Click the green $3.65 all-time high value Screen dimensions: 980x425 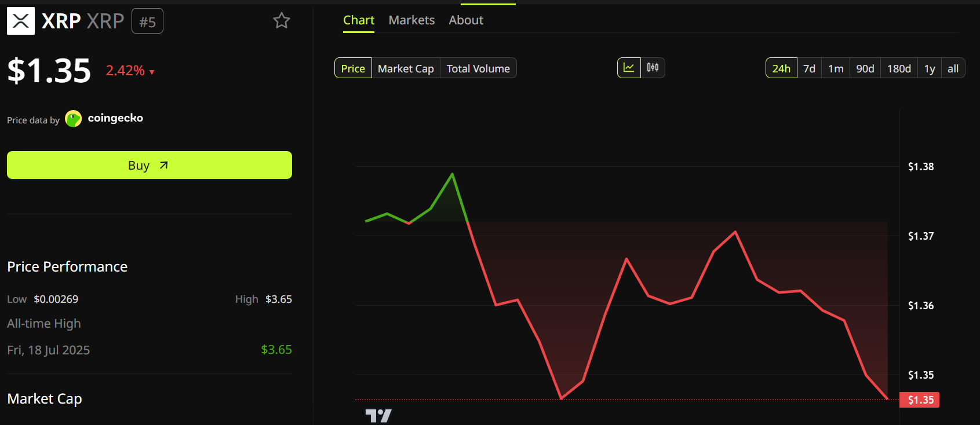(276, 350)
